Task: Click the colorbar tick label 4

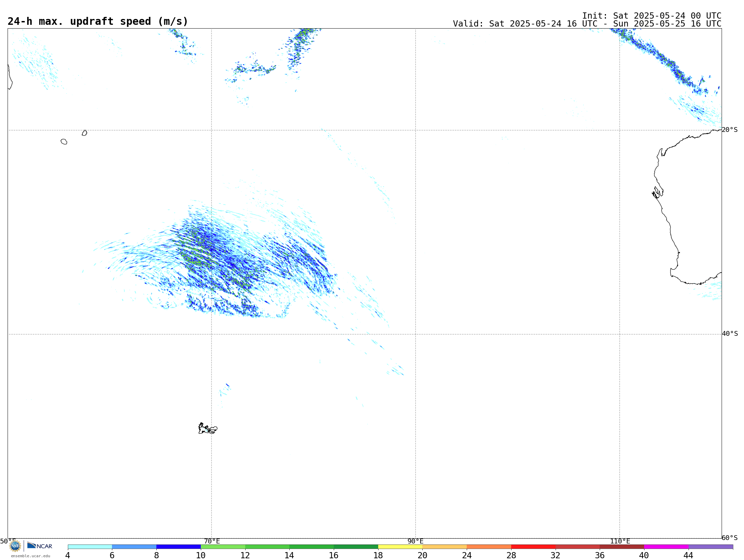Action: 68,555
